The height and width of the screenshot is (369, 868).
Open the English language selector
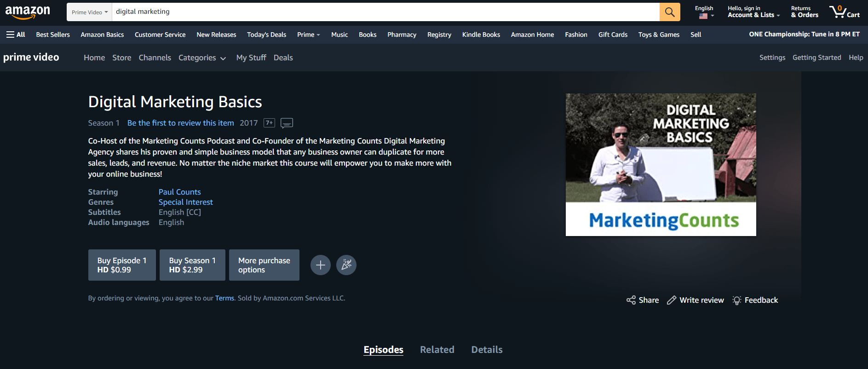[x=704, y=12]
